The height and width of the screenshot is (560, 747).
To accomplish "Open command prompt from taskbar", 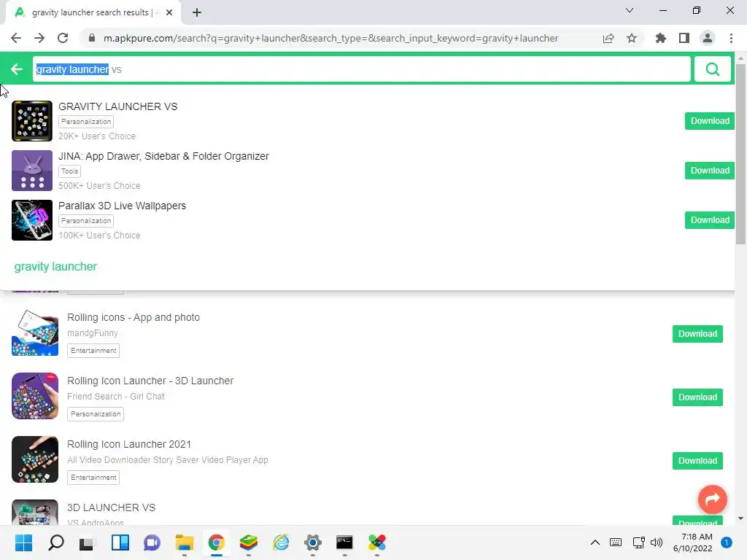I will click(344, 542).
